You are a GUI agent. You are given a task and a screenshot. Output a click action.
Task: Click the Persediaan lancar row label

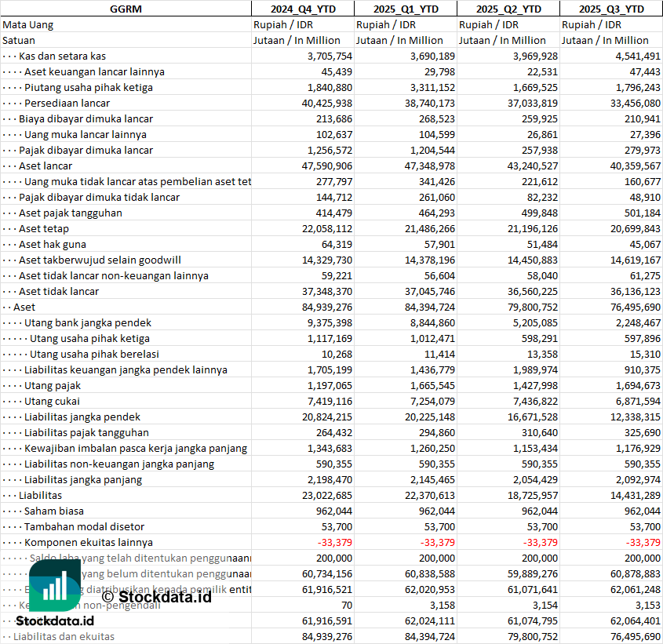tap(67, 103)
